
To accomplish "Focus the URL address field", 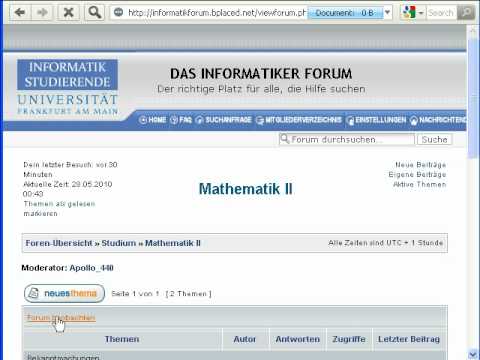I will point(216,13).
